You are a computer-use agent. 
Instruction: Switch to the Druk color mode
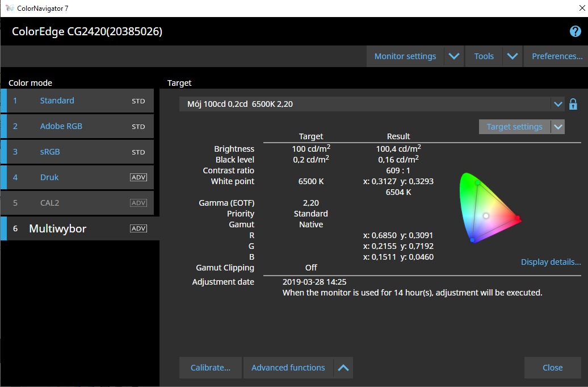click(x=49, y=177)
